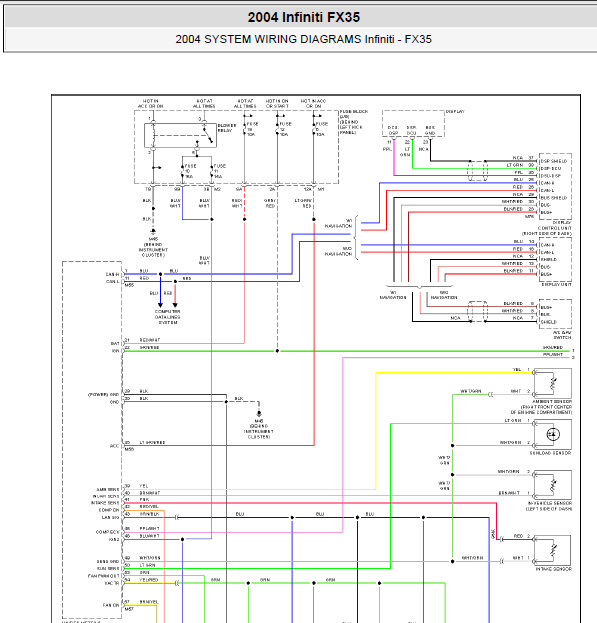Click the sunload sensor photodiode symbol
Image resolution: width=597 pixels, height=623 pixels.
(553, 434)
